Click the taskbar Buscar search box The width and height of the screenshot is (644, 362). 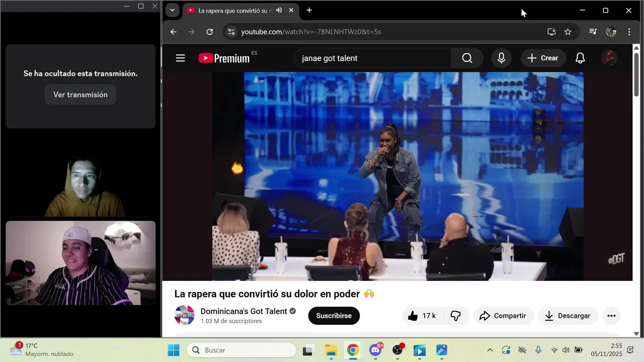click(242, 350)
